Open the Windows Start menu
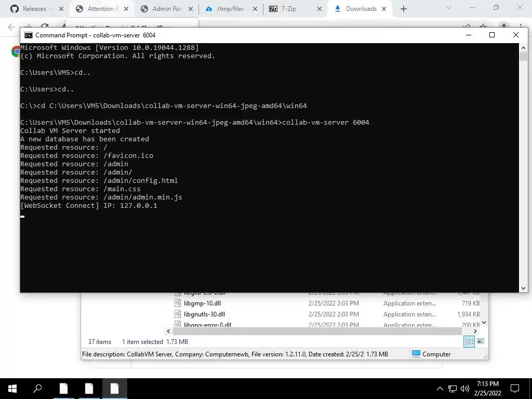Viewport: 532px width, 399px height. 12,389
